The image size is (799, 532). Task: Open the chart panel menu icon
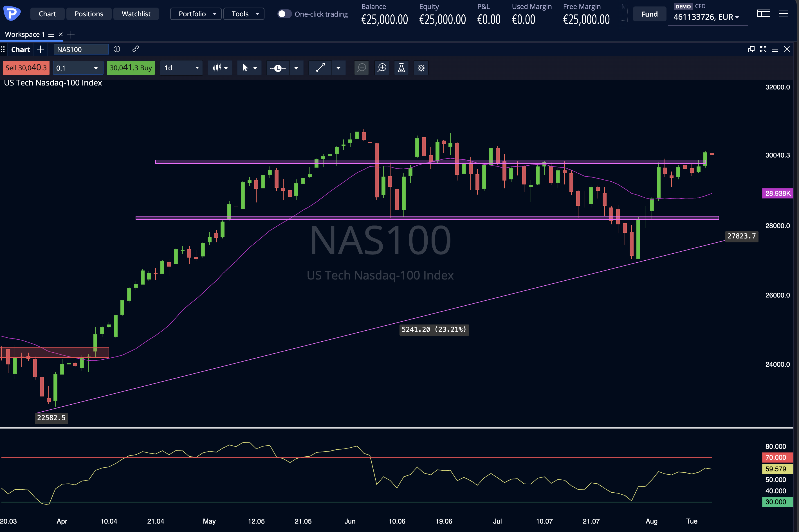tap(775, 49)
